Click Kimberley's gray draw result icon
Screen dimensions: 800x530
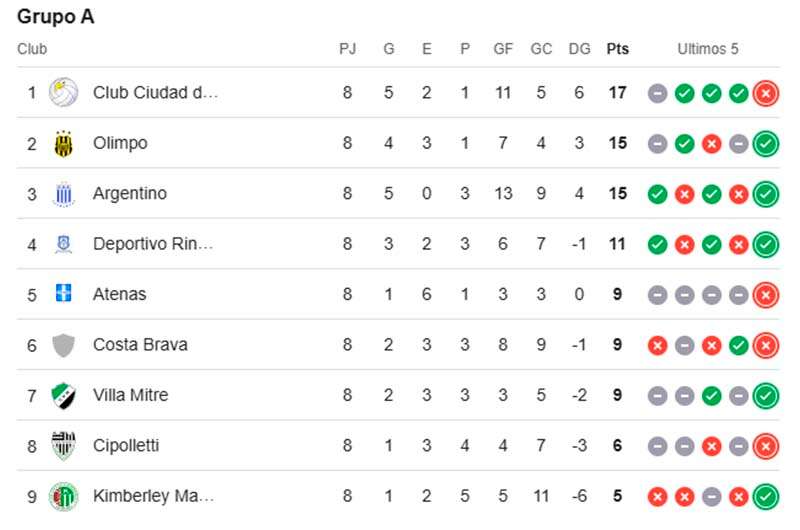712,496
